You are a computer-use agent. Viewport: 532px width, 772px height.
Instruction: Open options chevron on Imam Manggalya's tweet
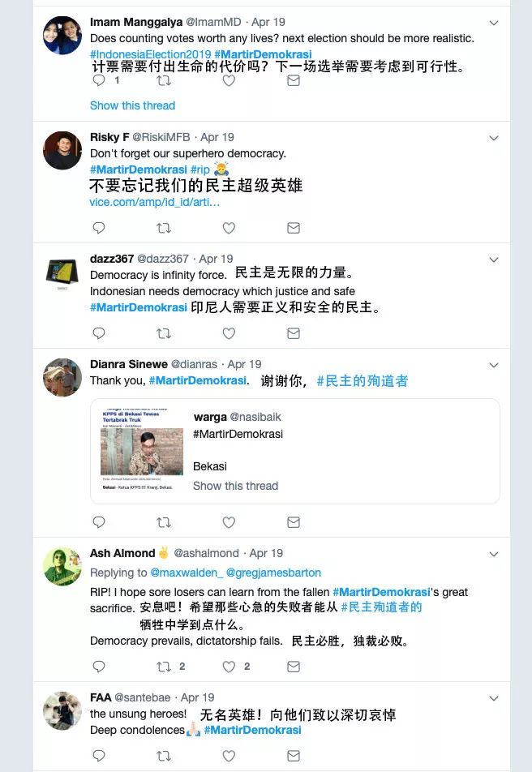pos(494,24)
